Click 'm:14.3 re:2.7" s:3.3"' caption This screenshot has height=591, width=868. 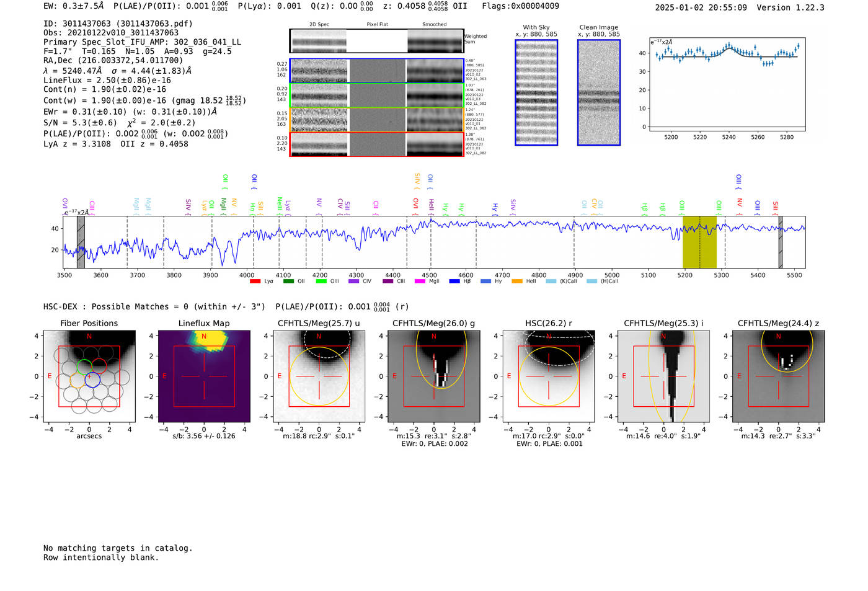pyautogui.click(x=778, y=436)
